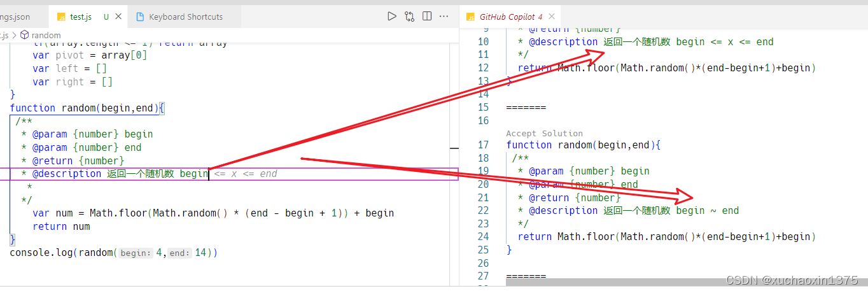Click Copilot line 17 'function random(begin,end){'
The height and width of the screenshot is (291, 868).
584,145
